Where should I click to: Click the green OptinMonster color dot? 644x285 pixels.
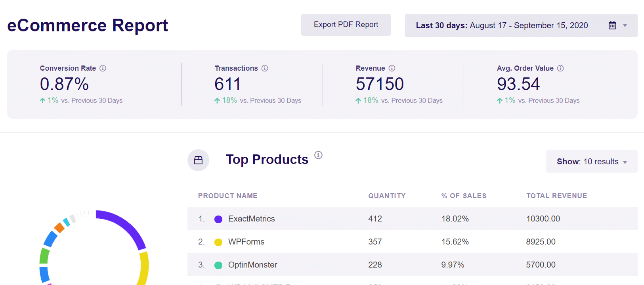[218, 265]
